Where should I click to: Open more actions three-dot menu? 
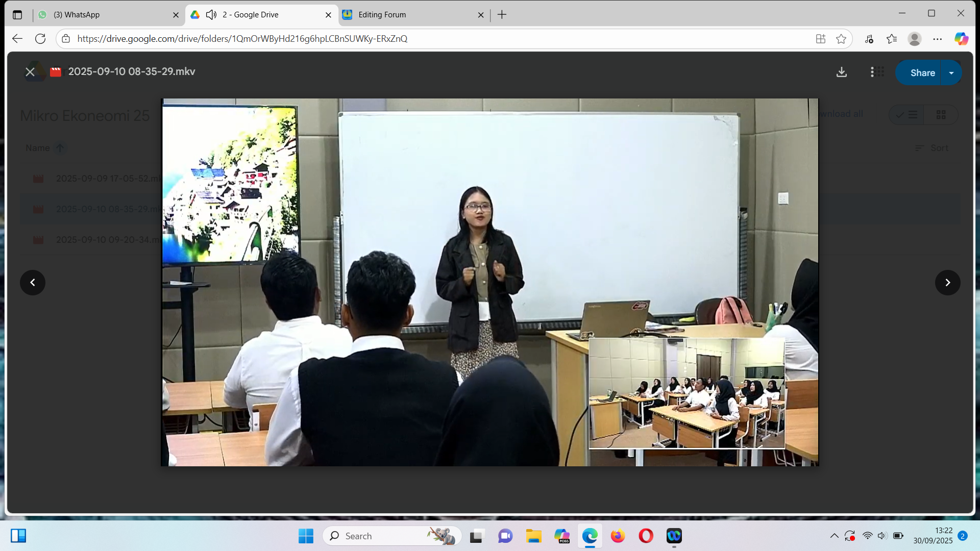click(x=872, y=72)
